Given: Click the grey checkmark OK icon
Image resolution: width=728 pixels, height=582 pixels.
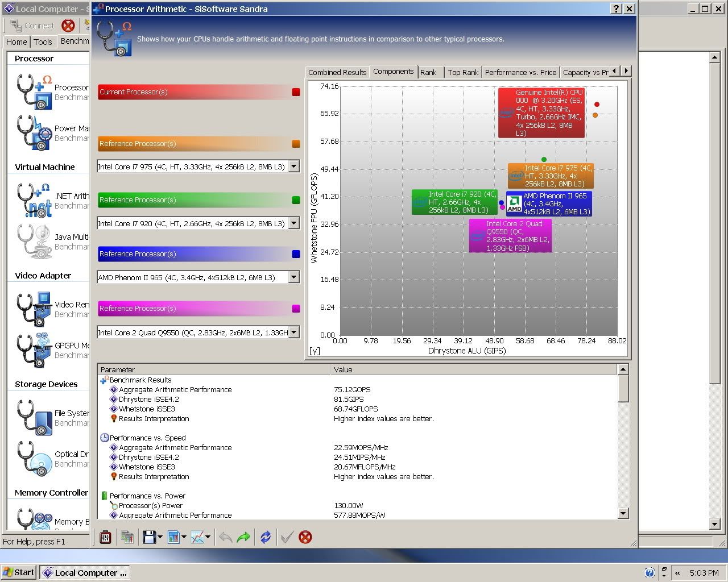Looking at the screenshot, I should coord(287,537).
